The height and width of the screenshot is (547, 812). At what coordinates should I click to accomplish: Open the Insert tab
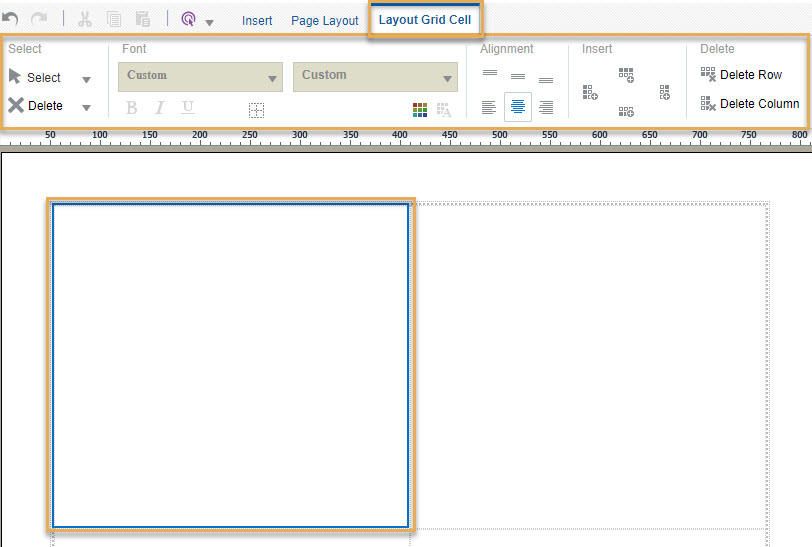click(x=257, y=21)
